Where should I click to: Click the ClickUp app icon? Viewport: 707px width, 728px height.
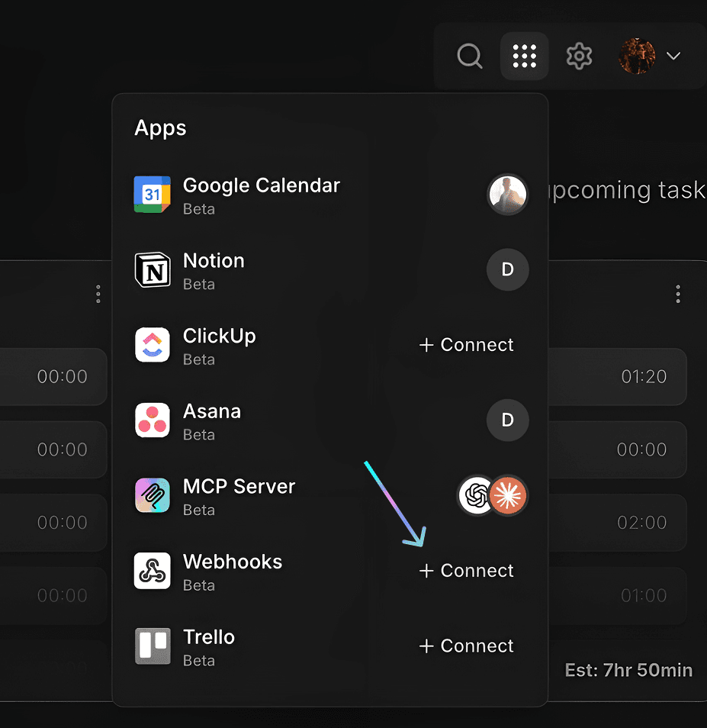click(153, 345)
